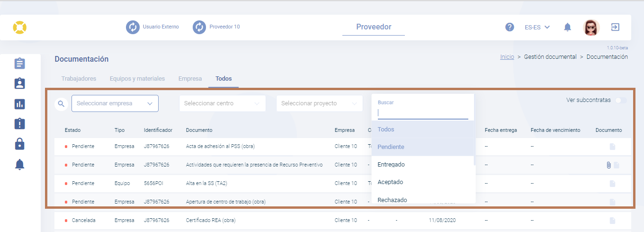Switch to the Empresa tab
The width and height of the screenshot is (644, 232).
point(190,79)
